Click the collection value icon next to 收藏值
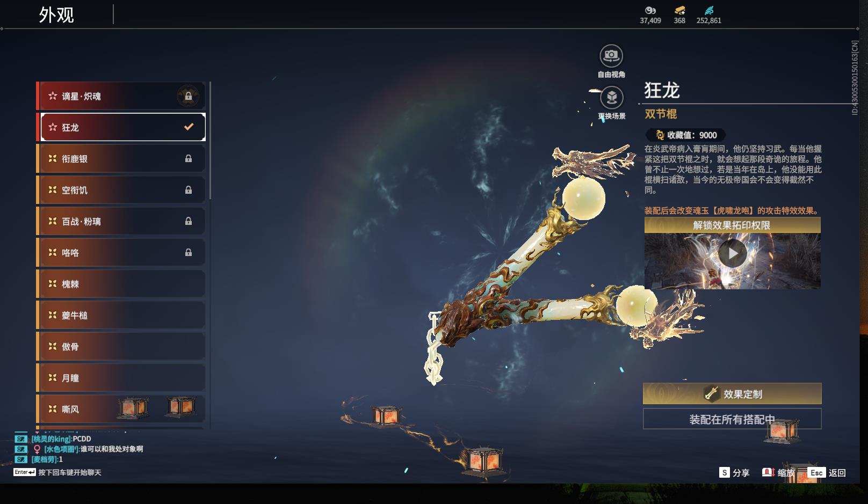868x504 pixels. [660, 135]
